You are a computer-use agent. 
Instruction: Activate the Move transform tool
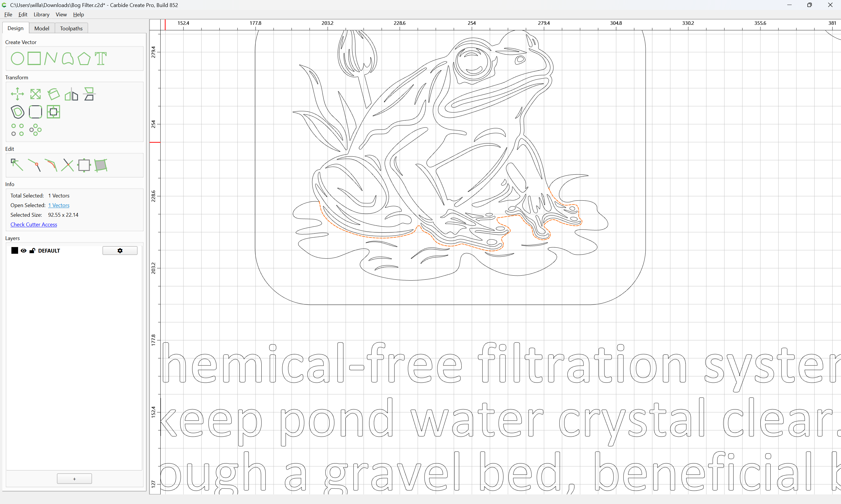click(17, 94)
